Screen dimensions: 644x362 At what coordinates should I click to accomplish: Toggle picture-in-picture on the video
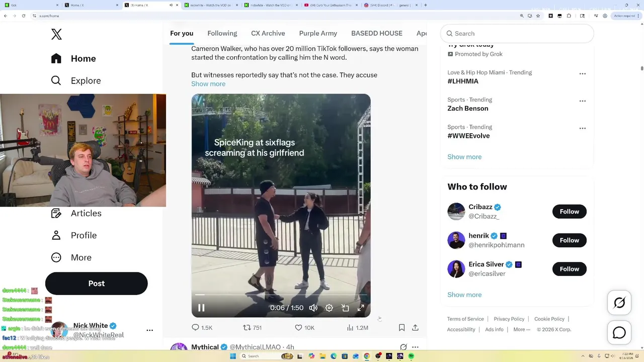coord(345,308)
